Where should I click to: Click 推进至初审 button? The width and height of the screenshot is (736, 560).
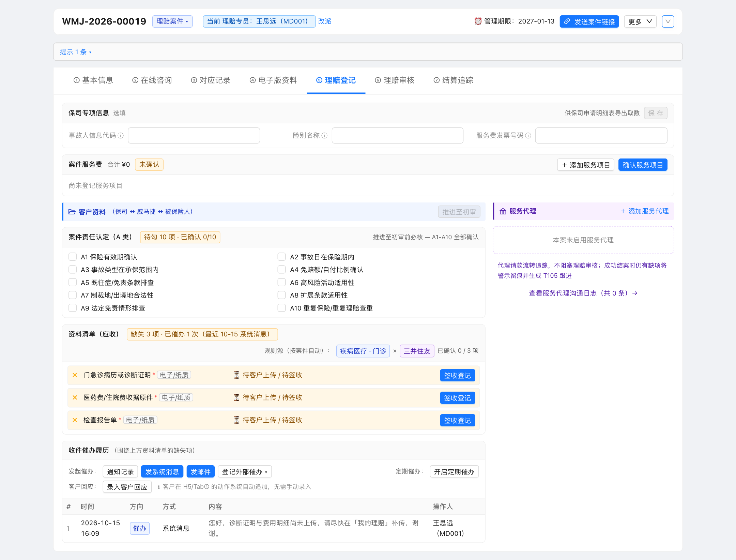click(x=459, y=212)
